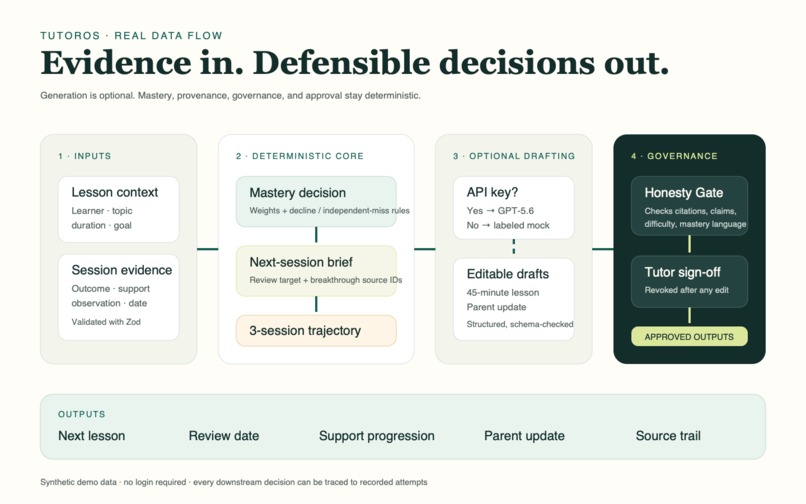Click 'Structured, schema-checked' text
Viewport: 806px width, 504px height.
pos(520,324)
